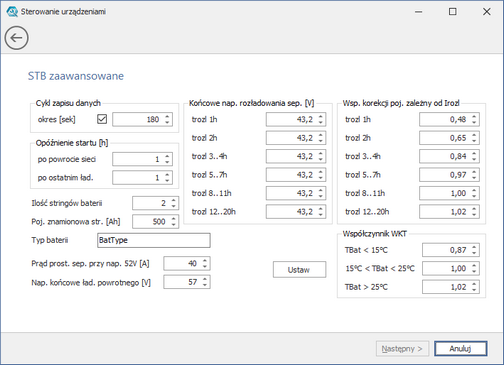
Task: Decrease Nap. końcowe ład. powrotnego value
Action: pos(205,285)
